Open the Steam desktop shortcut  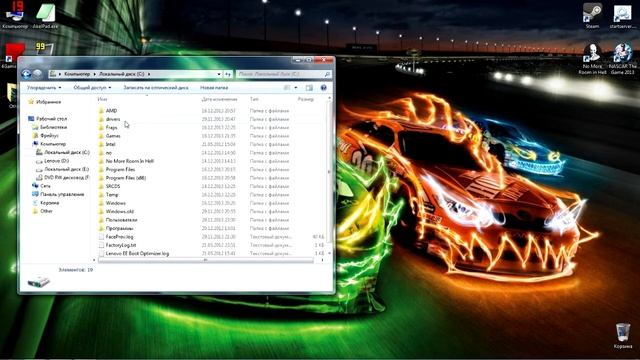point(592,16)
